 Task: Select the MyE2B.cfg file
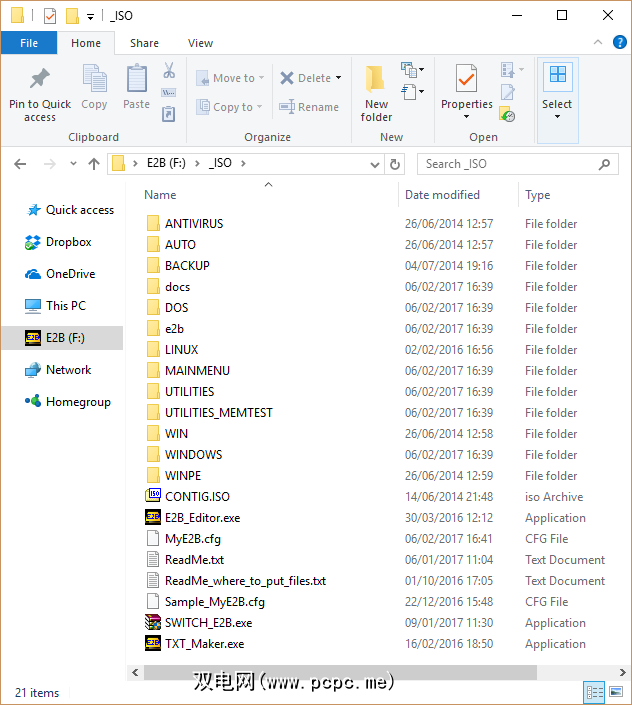tap(184, 539)
